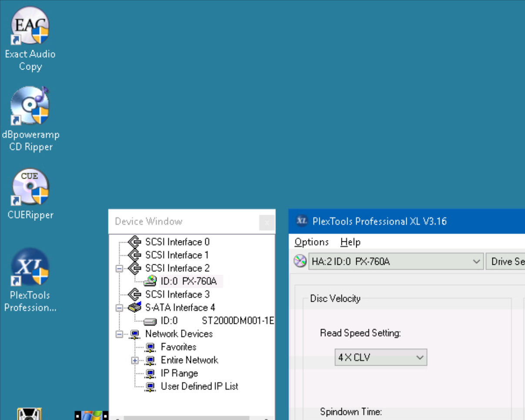Select the CUERipper desktop icon
525x420 pixels.
click(30, 194)
